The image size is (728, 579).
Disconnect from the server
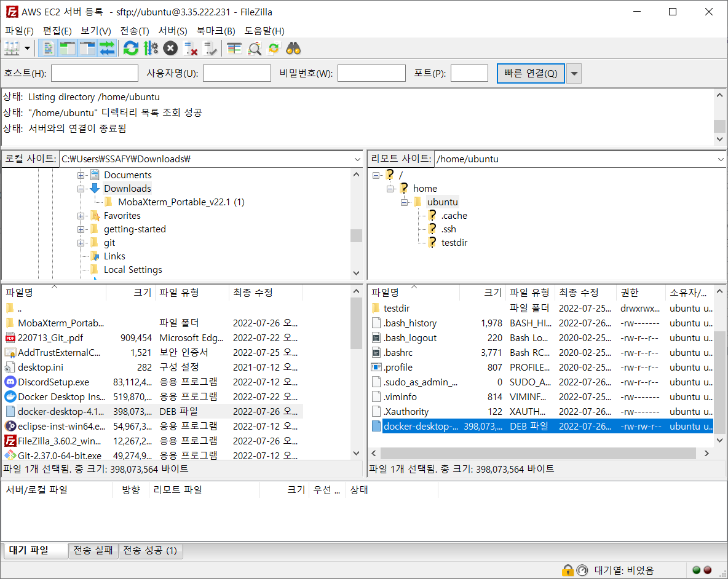point(191,48)
